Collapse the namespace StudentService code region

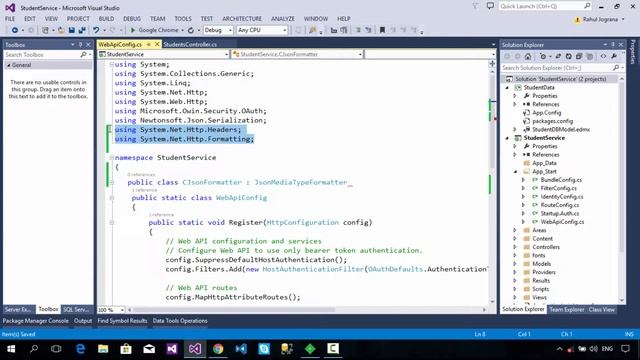(x=111, y=158)
